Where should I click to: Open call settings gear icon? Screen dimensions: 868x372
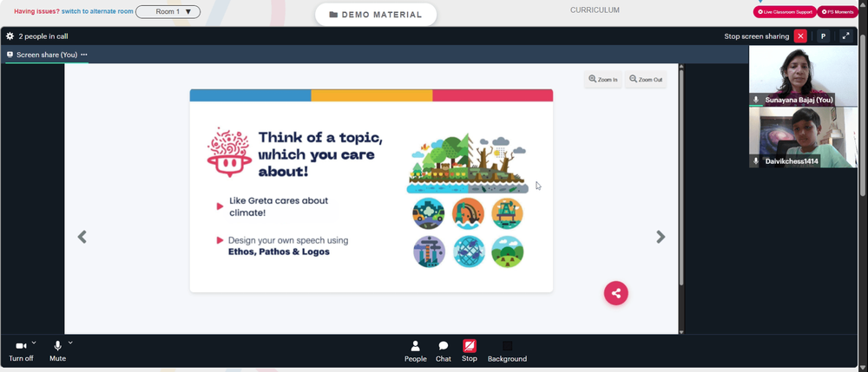[x=10, y=36]
